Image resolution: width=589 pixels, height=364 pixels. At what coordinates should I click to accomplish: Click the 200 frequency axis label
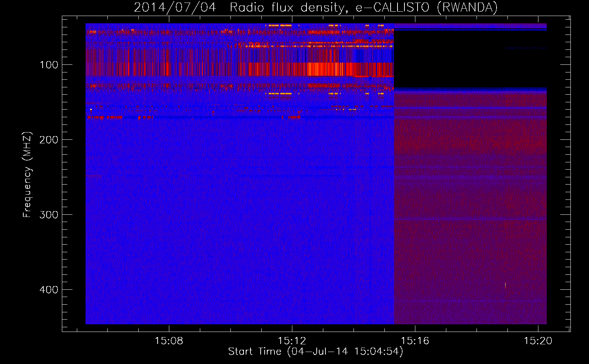[49, 140]
